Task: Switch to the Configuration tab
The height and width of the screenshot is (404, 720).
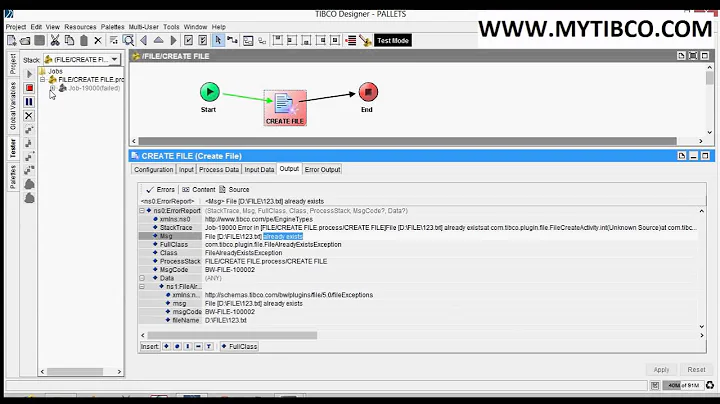Action: [x=153, y=169]
